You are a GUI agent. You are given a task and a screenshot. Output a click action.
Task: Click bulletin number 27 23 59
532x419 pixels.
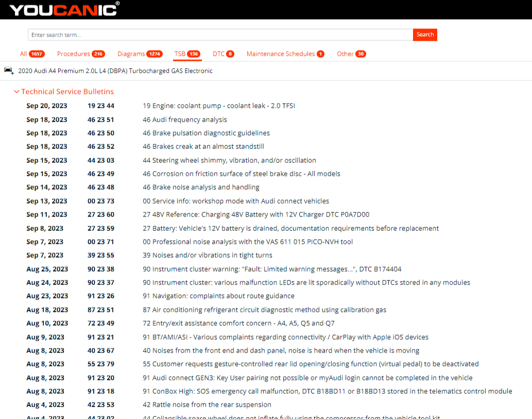(x=101, y=228)
